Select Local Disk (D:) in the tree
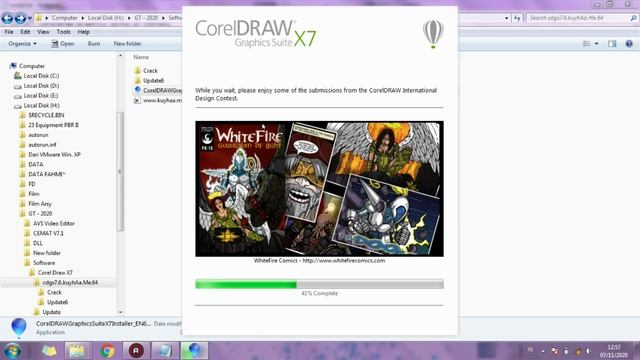The width and height of the screenshot is (640, 360). 41,86
